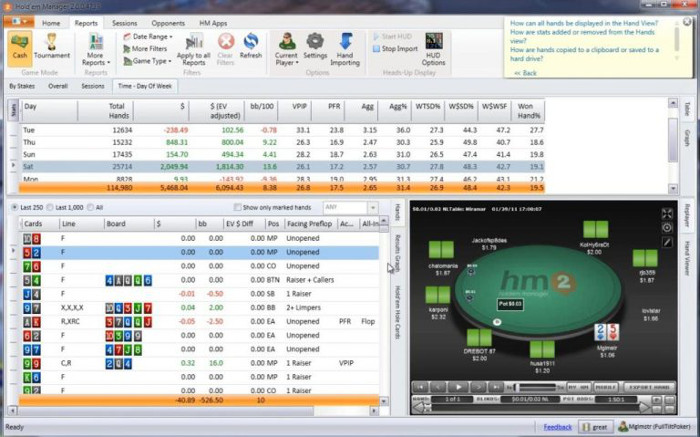Refresh the report data
Screen dimensions: 700x437
tap(251, 46)
